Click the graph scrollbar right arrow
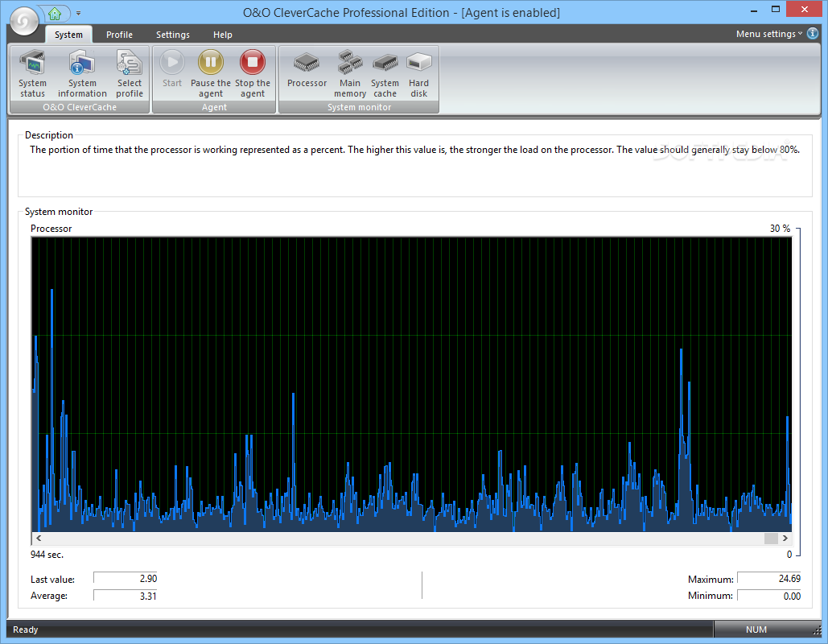Viewport: 828px width, 644px height. tap(785, 539)
